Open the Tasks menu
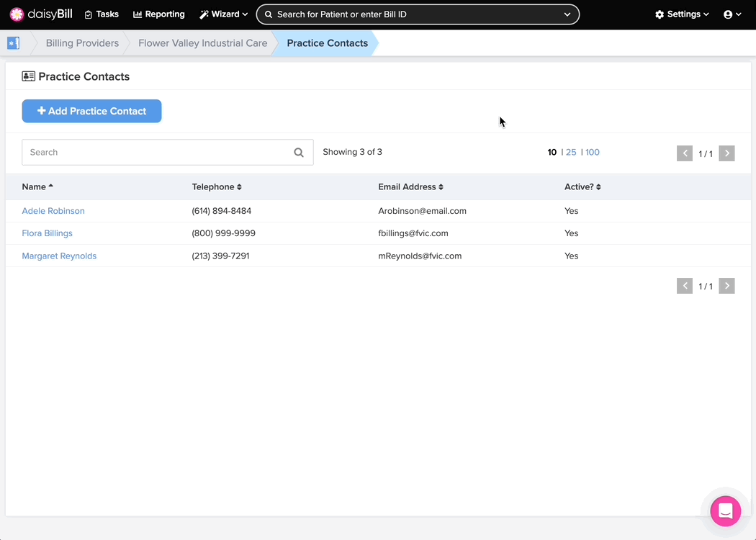 tap(102, 14)
